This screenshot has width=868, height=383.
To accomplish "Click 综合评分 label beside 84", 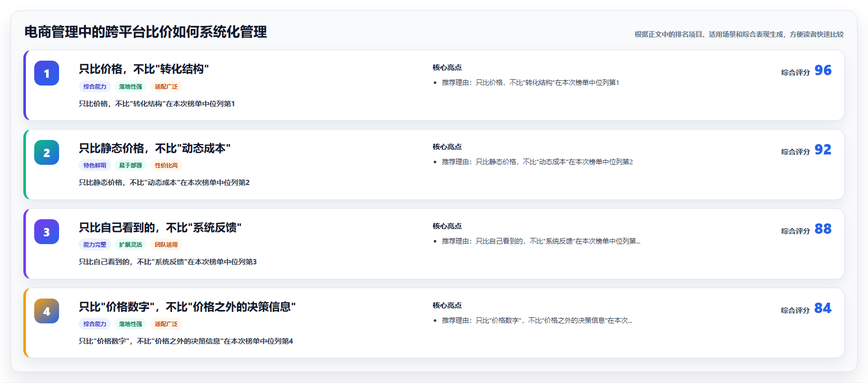I will click(795, 310).
